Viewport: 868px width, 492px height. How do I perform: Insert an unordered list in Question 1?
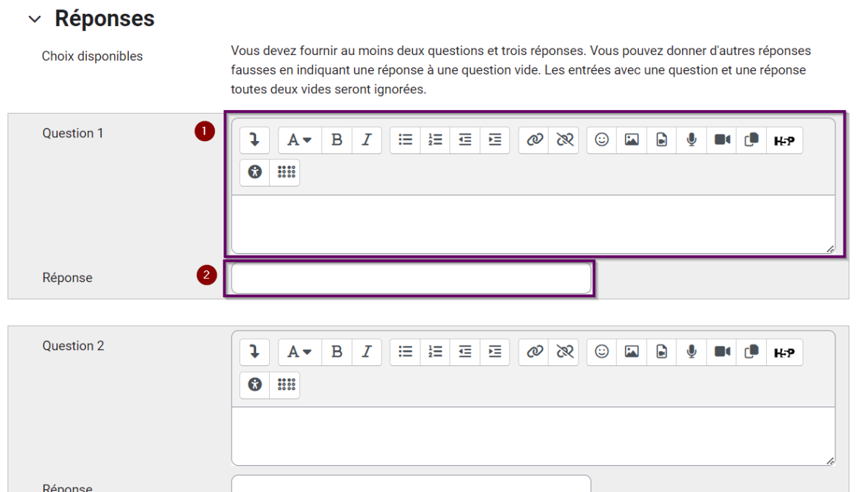(x=405, y=140)
